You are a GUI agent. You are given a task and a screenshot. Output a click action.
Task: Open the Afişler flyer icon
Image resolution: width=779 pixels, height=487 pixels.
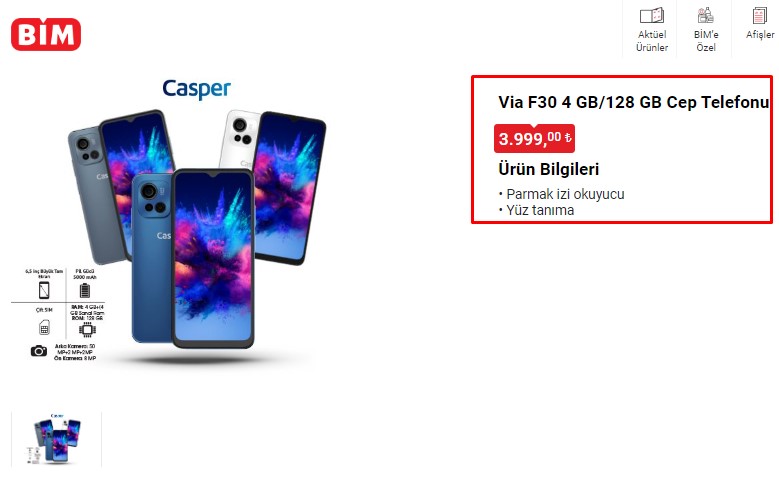click(x=759, y=15)
